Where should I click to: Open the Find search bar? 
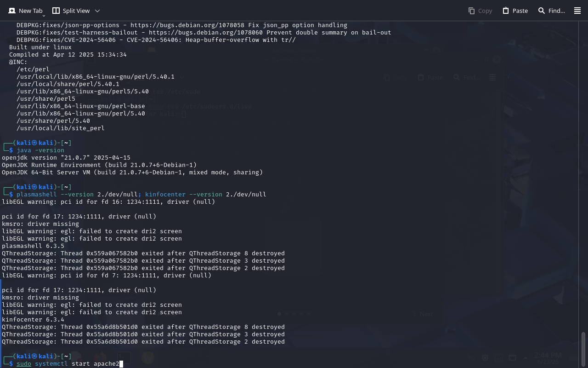[x=551, y=11]
